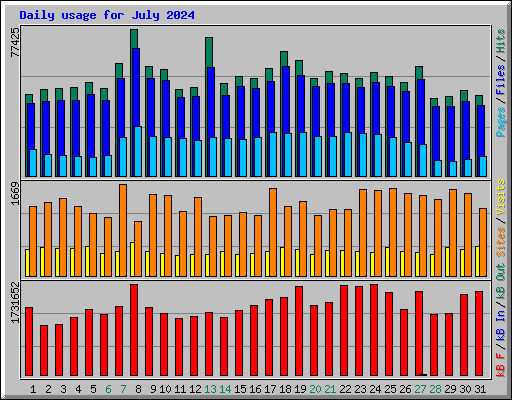Click day label 4 on x-axis
Screen dimensions: 512x400
78,389
